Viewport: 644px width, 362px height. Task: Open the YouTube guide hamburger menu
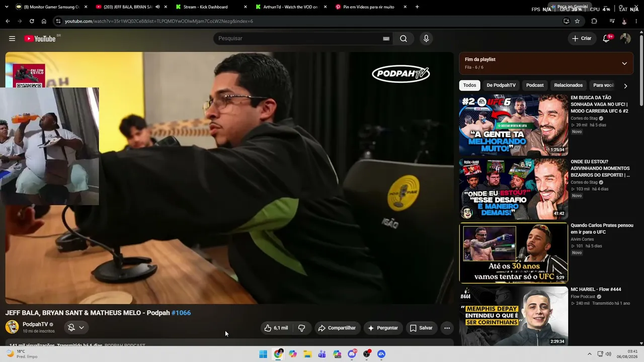click(x=12, y=39)
